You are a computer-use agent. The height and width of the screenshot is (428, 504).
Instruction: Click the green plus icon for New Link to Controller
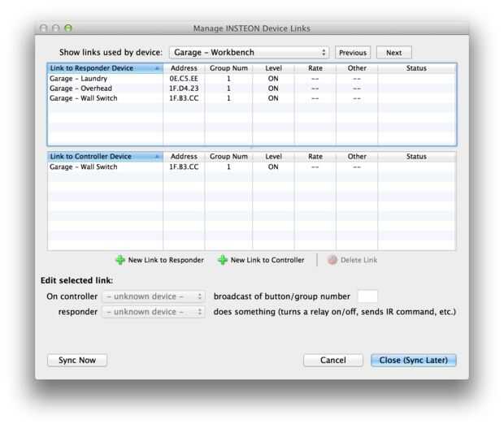[x=223, y=260]
